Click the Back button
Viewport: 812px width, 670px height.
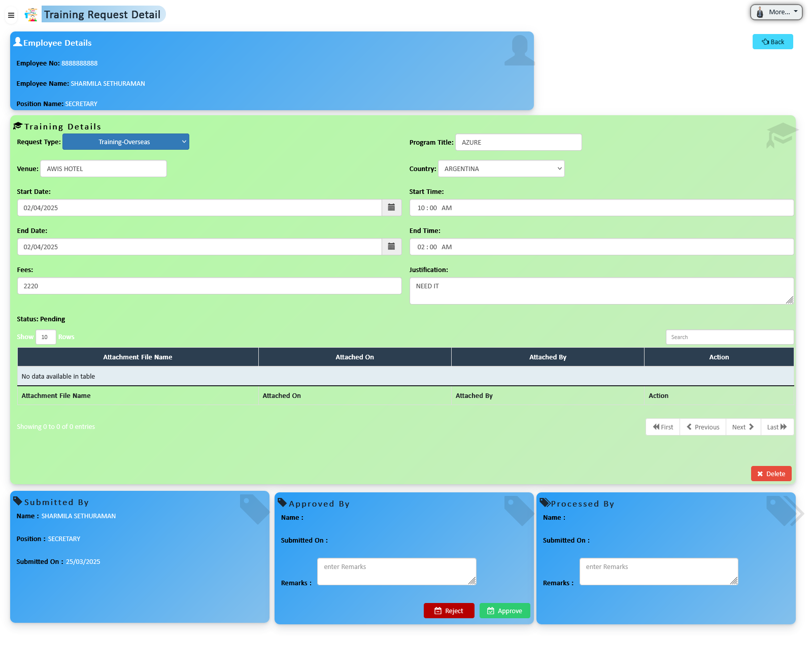(772, 42)
